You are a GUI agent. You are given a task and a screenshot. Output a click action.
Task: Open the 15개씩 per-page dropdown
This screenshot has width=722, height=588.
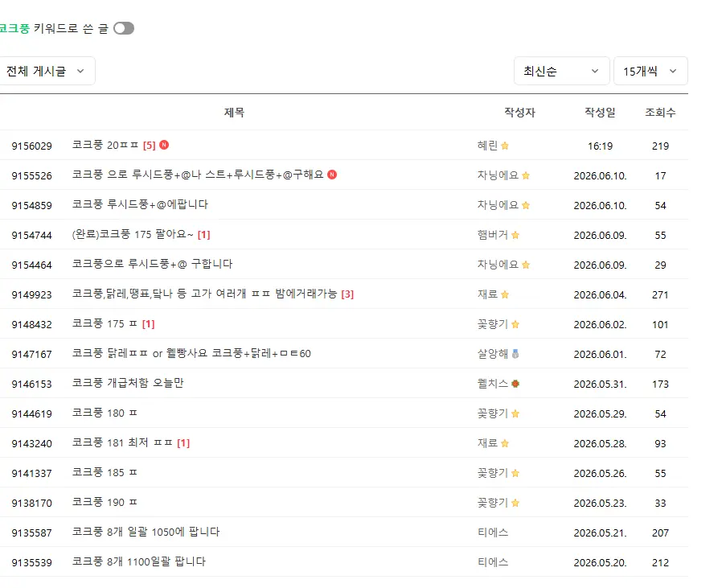pos(650,71)
